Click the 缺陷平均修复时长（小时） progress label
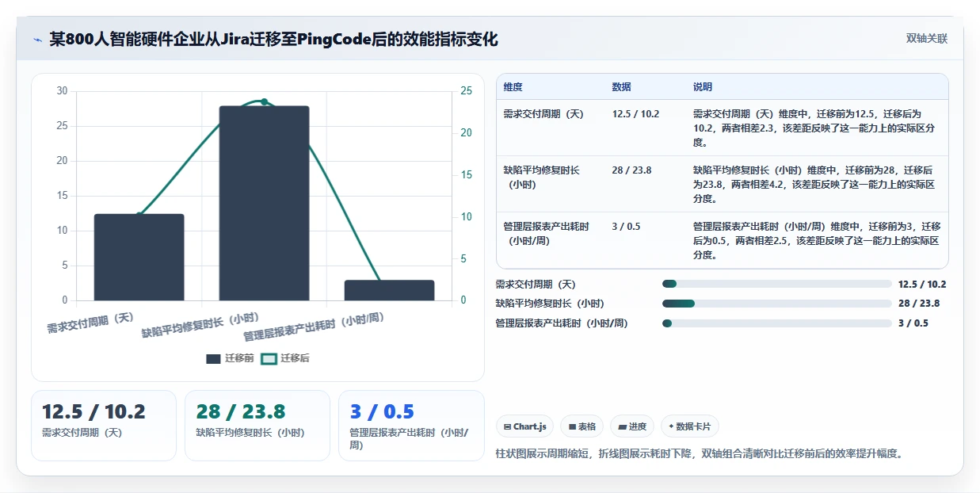Screen dimensions: 980x493 coord(550,304)
